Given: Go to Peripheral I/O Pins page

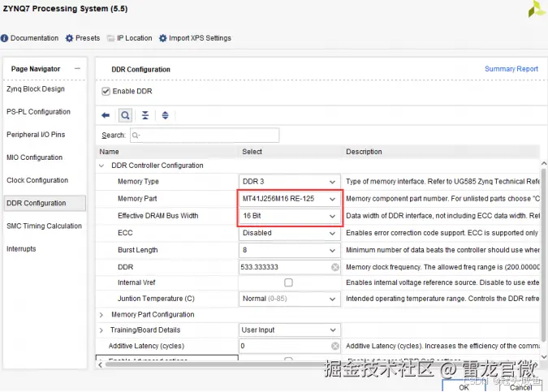Looking at the screenshot, I should [x=36, y=135].
